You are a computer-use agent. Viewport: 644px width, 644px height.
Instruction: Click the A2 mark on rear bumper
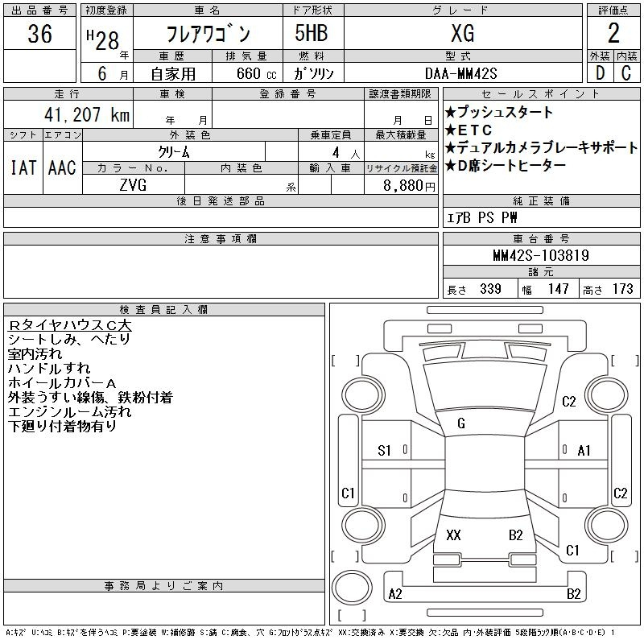[x=395, y=594]
